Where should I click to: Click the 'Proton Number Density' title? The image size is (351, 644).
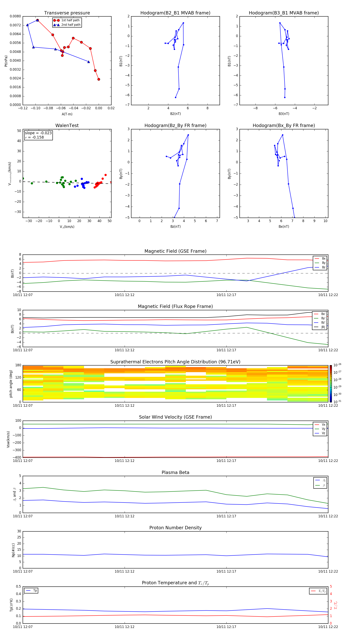pyautogui.click(x=175, y=528)
